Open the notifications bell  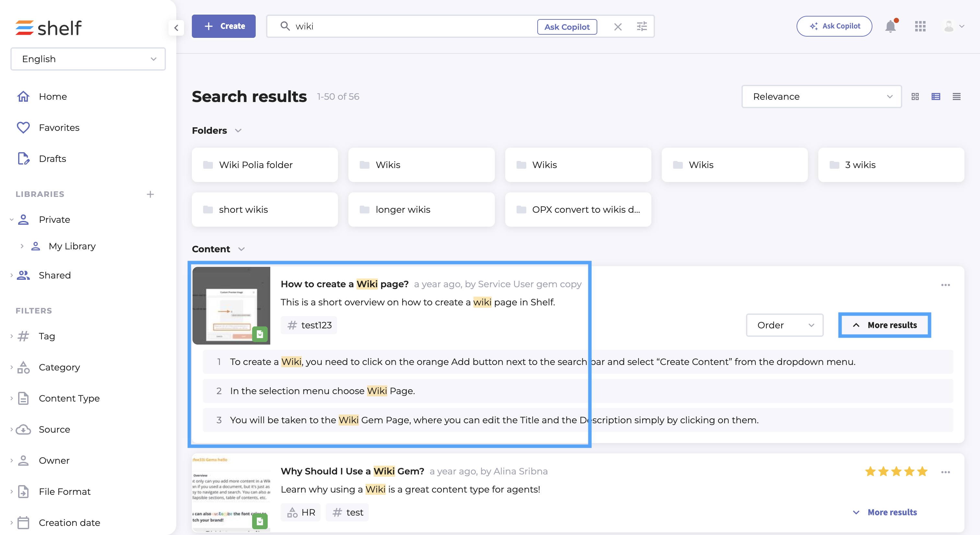click(x=891, y=26)
